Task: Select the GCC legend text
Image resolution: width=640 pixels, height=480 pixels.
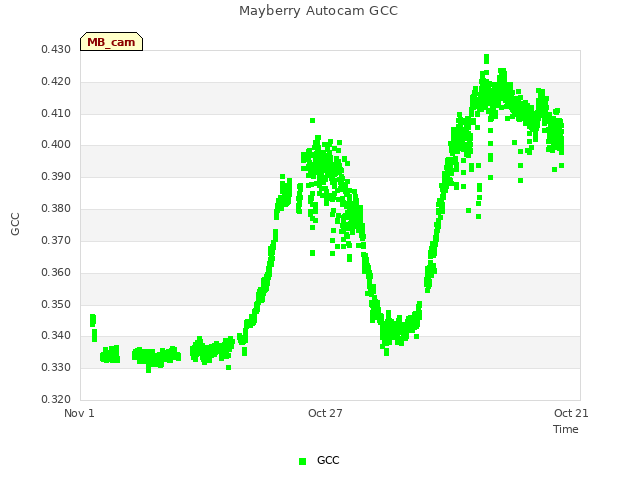Action: pyautogui.click(x=328, y=460)
